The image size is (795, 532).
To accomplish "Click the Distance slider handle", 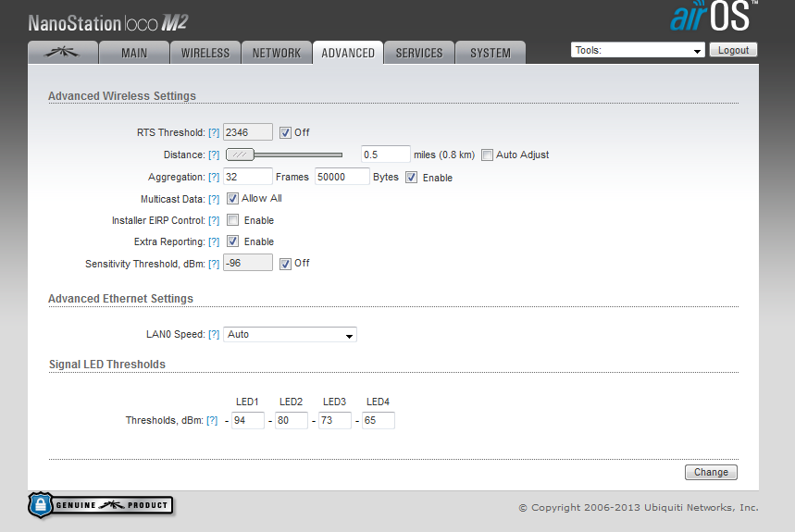I will click(240, 155).
